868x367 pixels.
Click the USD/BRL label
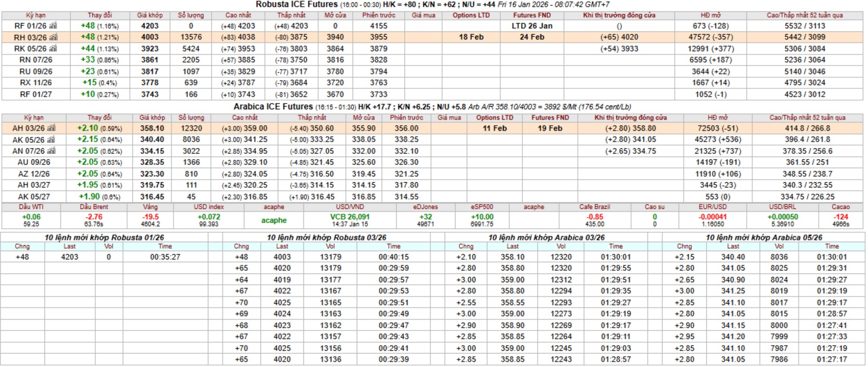point(783,207)
